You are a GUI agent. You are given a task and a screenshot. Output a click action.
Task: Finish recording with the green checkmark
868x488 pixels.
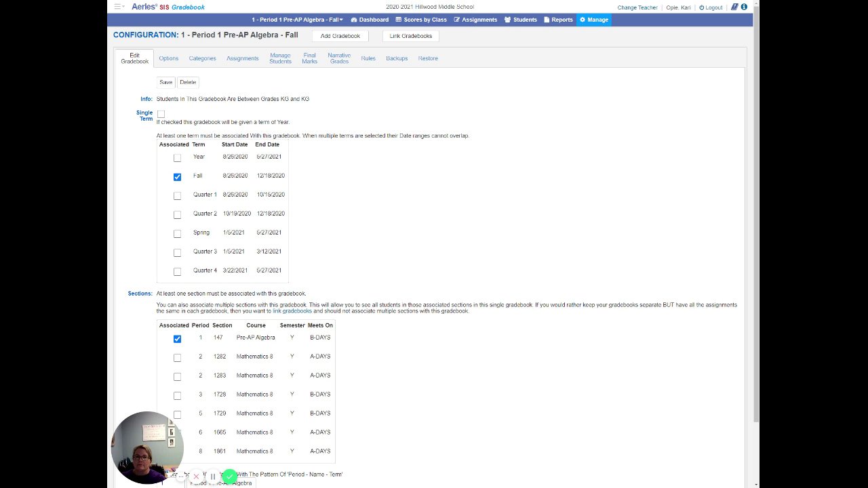point(229,476)
